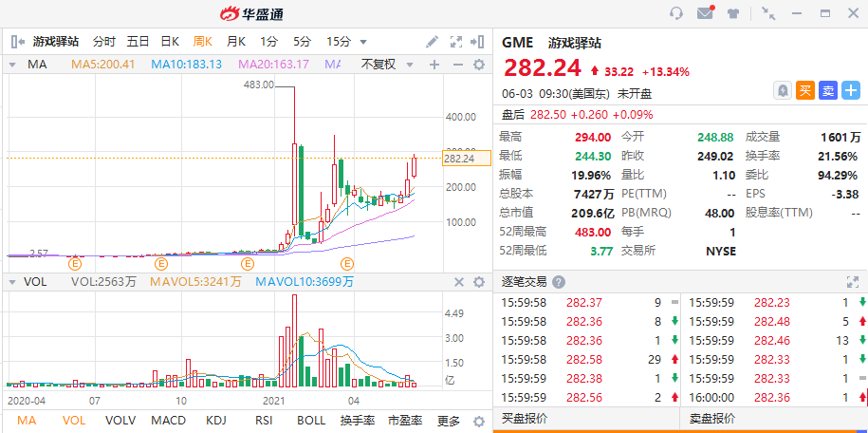Add GME to watchlist plus button
The width and height of the screenshot is (868, 433).
[851, 90]
